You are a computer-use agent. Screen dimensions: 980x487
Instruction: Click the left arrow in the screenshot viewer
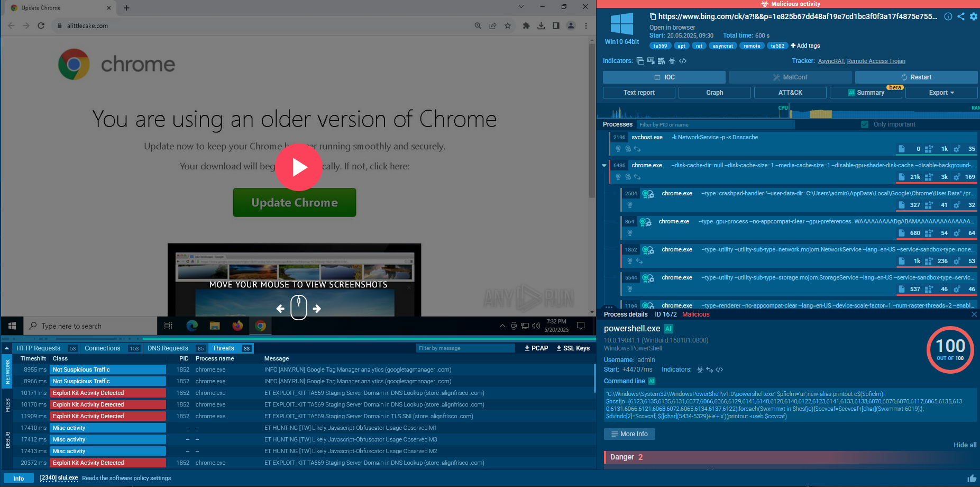coord(280,309)
